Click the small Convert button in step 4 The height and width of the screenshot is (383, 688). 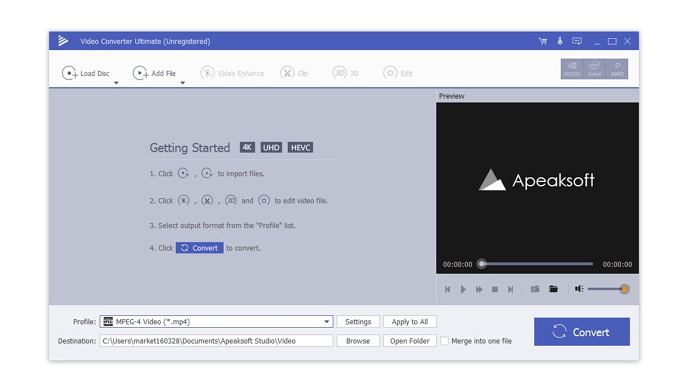point(200,248)
